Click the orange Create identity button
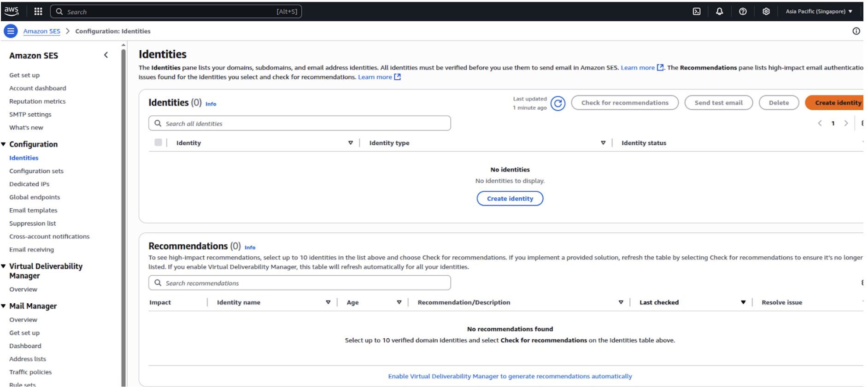Image resolution: width=868 pixels, height=389 pixels. [835, 103]
